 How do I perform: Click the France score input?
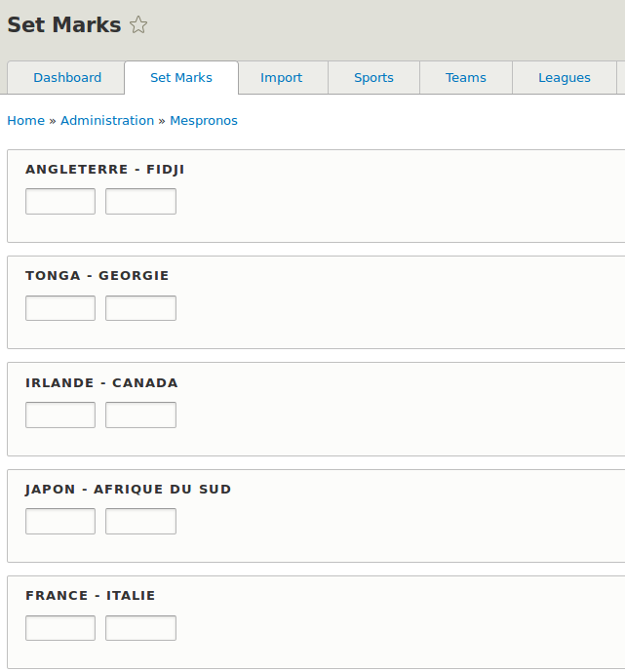tap(60, 628)
